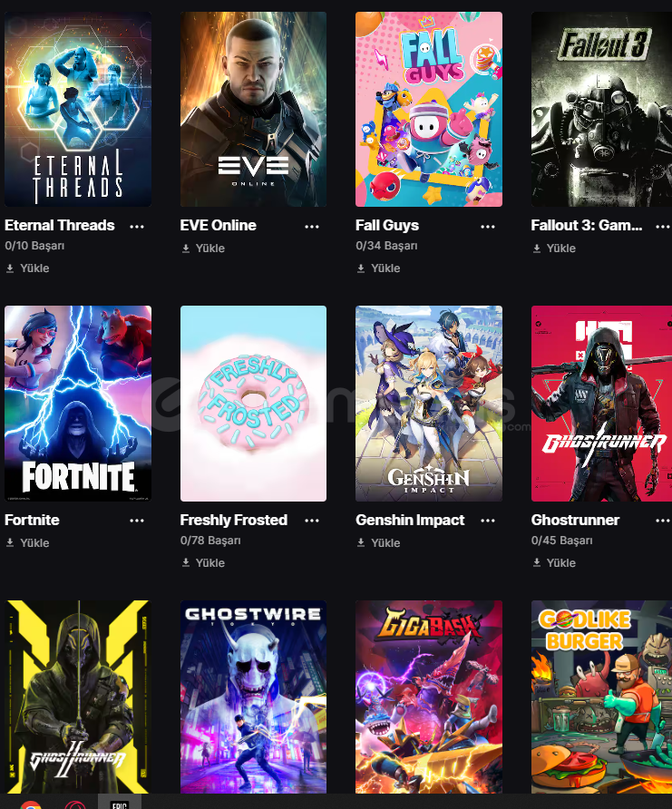Select the Gigabash game cover
The image size is (672, 809).
click(429, 697)
